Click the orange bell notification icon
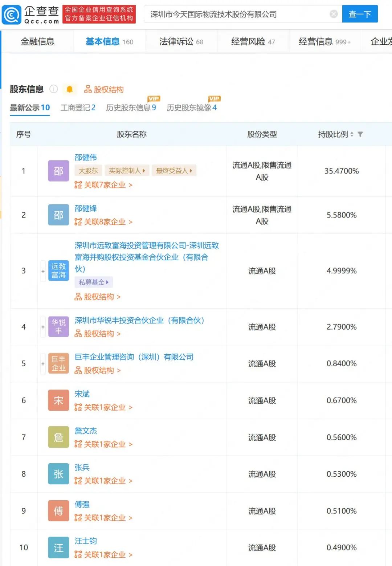 (x=70, y=89)
